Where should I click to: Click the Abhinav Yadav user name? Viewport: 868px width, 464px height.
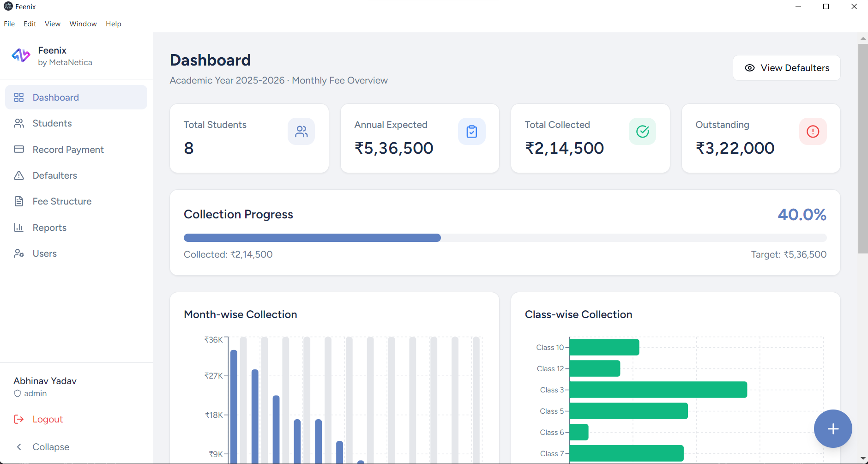tap(45, 381)
